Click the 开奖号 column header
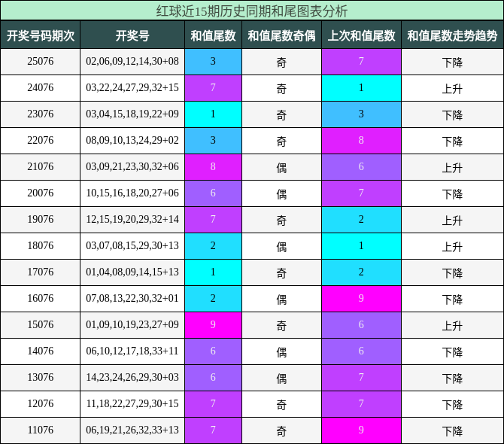 tap(132, 35)
